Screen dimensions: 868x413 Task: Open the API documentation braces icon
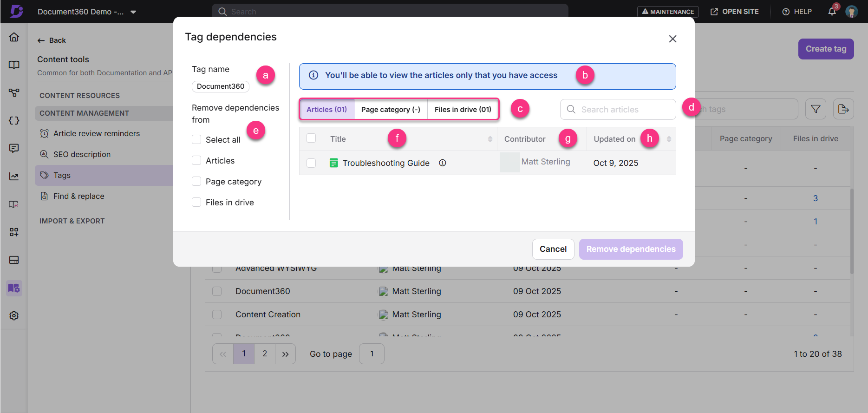coord(14,121)
